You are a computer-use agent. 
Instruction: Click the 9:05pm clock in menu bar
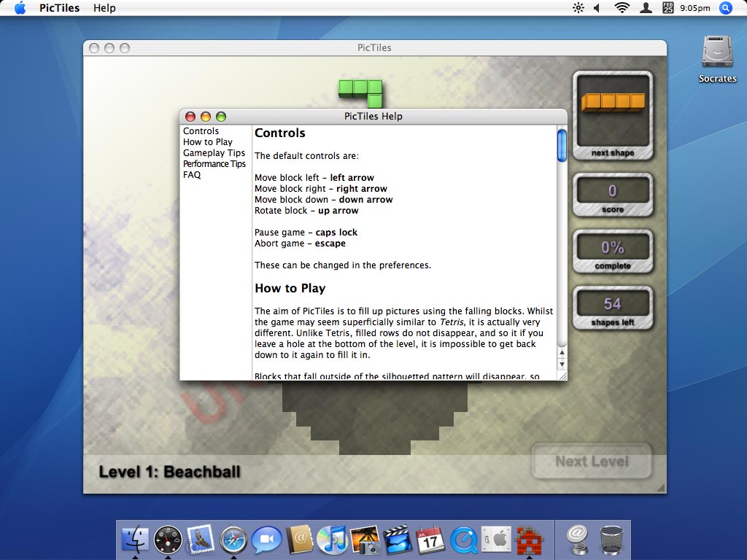tap(695, 8)
